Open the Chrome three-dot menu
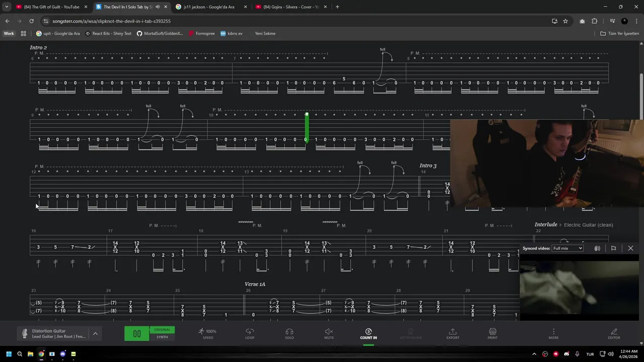Viewport: 644px width, 362px height. coord(636,21)
